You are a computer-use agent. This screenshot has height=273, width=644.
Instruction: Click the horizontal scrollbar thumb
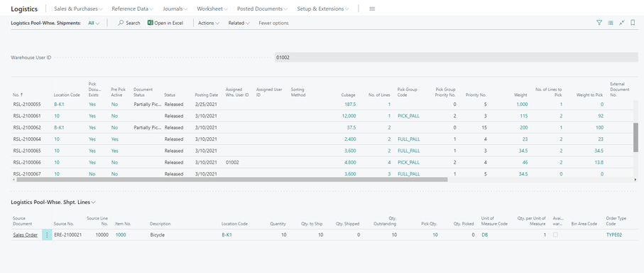click(231, 180)
